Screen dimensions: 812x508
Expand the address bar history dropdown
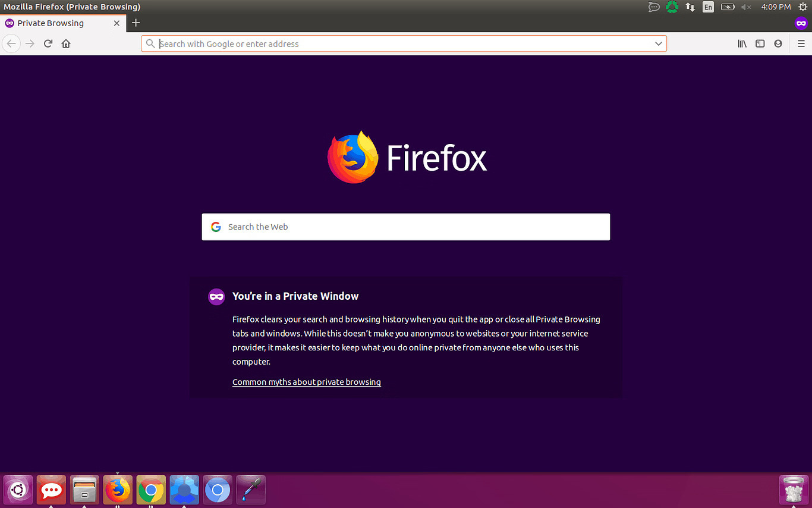coord(658,43)
